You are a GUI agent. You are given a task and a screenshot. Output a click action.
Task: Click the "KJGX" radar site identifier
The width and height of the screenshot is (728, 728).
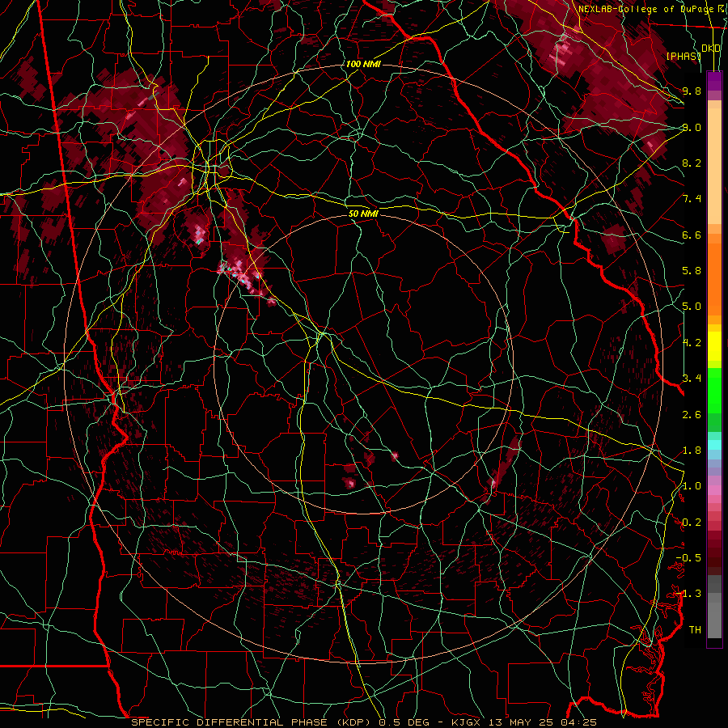466,722
